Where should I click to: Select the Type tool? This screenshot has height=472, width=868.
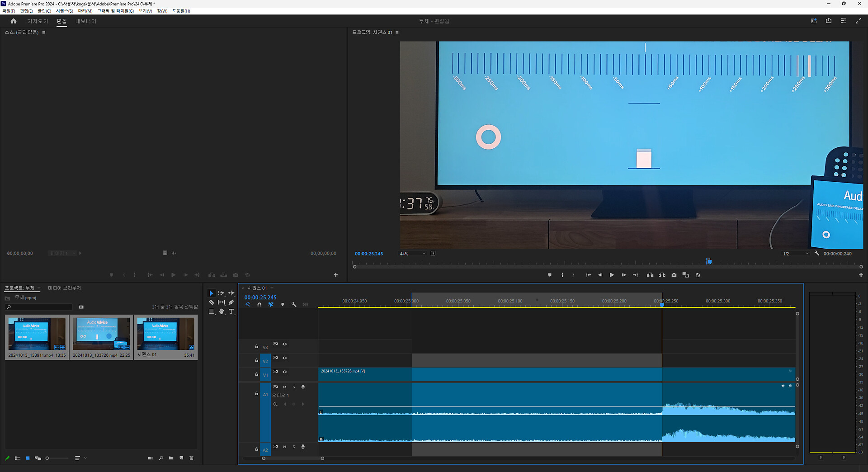pos(231,312)
